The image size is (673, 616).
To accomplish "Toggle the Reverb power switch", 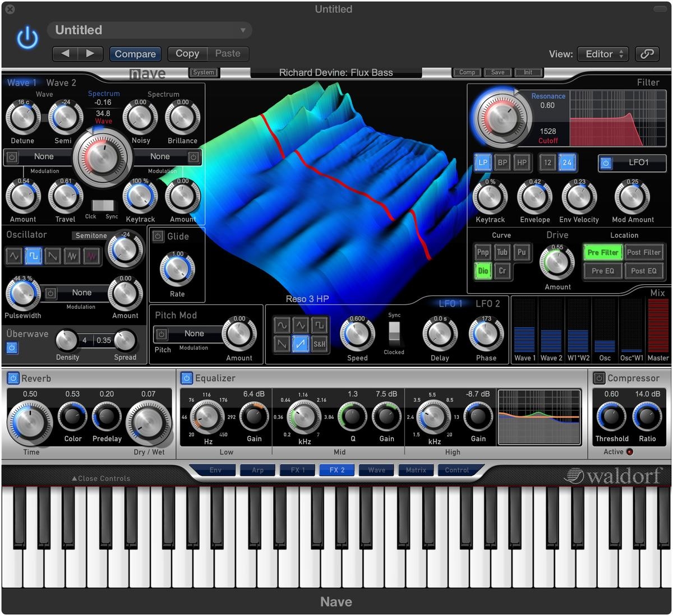I will tap(13, 378).
